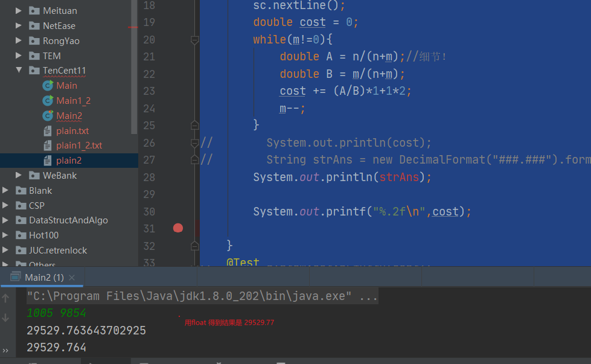591x364 pixels.
Task: Click the cost variable on line 19
Action: coord(313,22)
